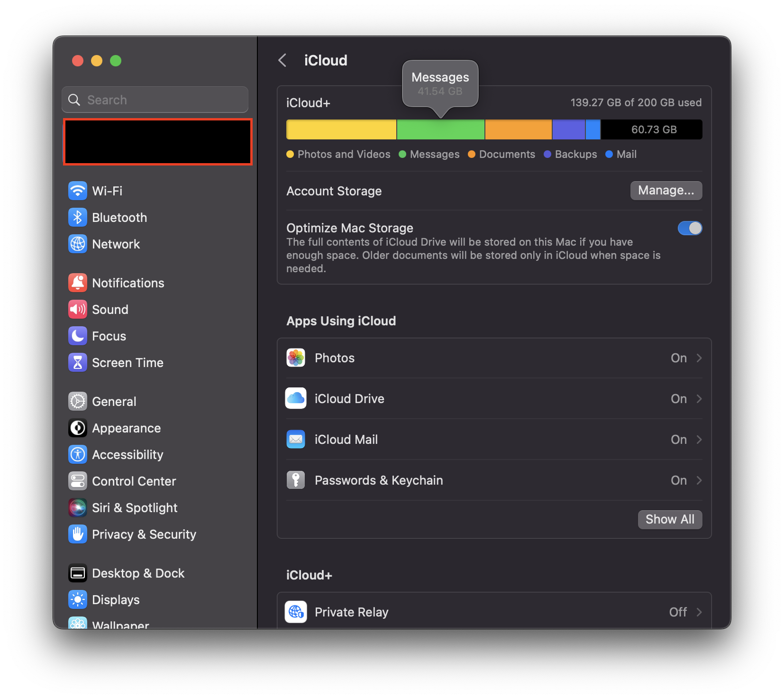This screenshot has height=699, width=784.
Task: Open Notifications using the bell icon
Action: [x=78, y=283]
